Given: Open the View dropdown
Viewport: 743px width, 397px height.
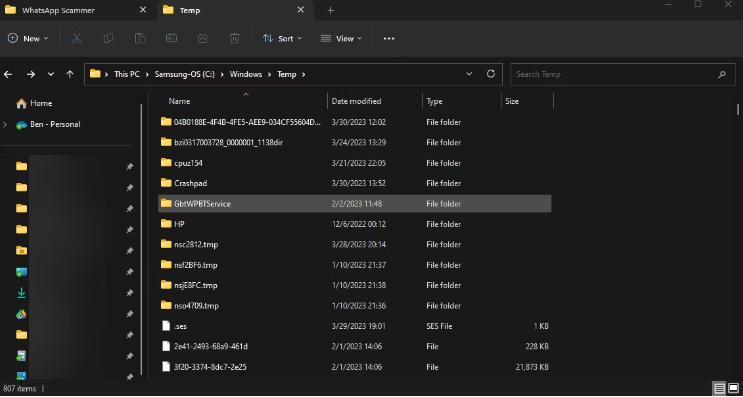Looking at the screenshot, I should 341,39.
